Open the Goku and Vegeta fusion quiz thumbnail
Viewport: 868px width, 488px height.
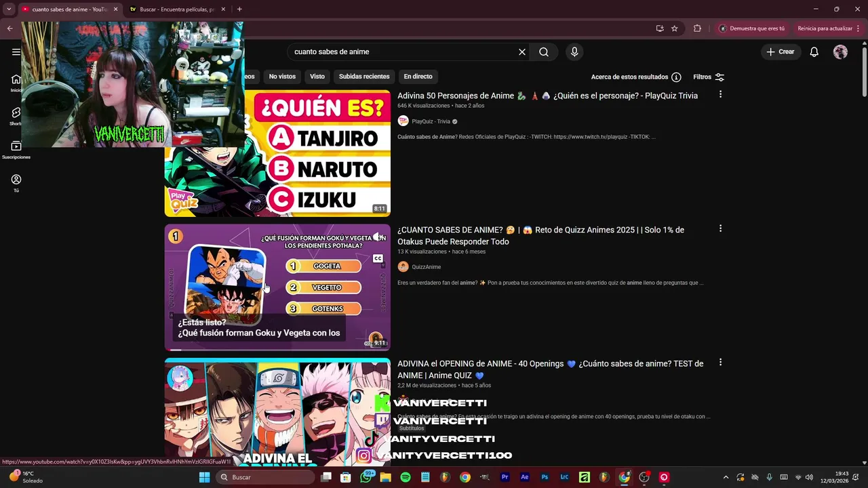pyautogui.click(x=277, y=287)
